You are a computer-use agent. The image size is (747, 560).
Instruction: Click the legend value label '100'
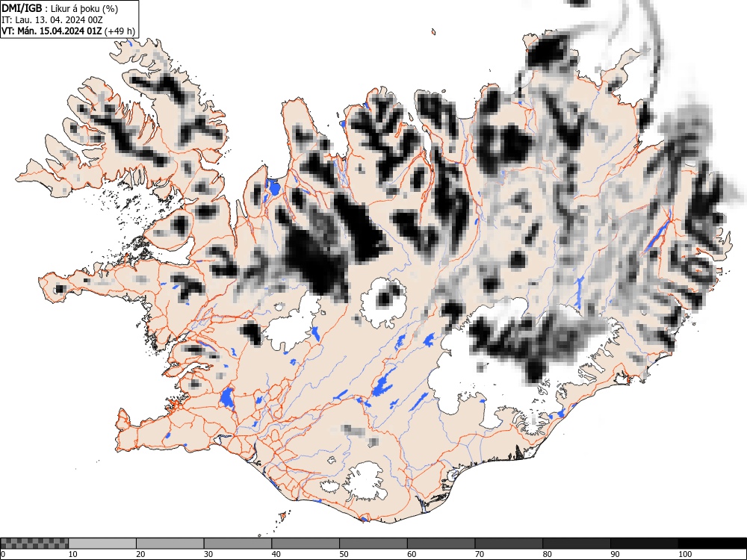pos(684,554)
